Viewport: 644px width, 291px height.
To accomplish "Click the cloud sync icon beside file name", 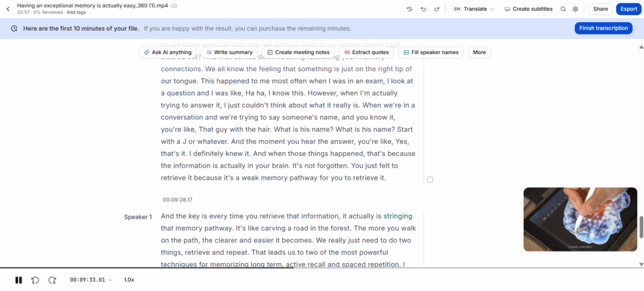I will click(x=175, y=6).
